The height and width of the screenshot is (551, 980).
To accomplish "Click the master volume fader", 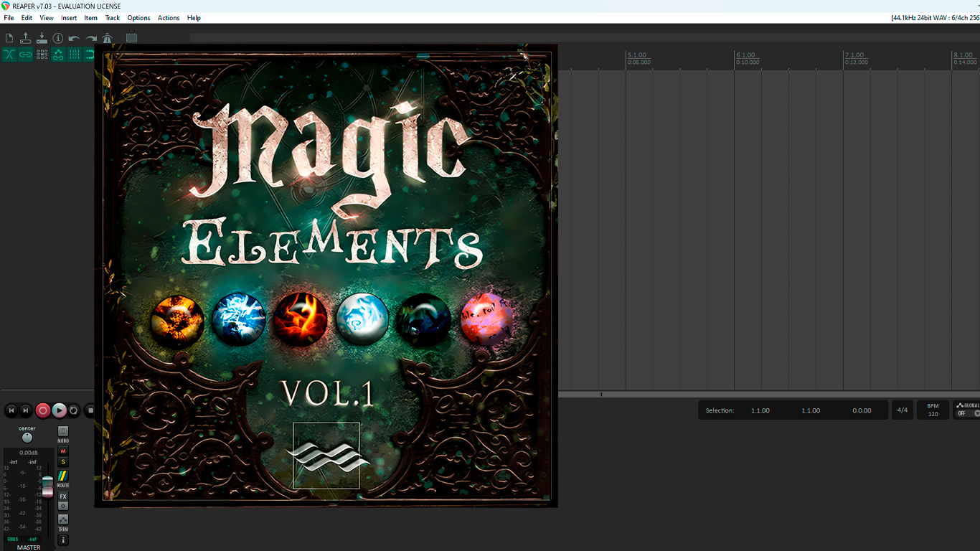I will click(47, 486).
